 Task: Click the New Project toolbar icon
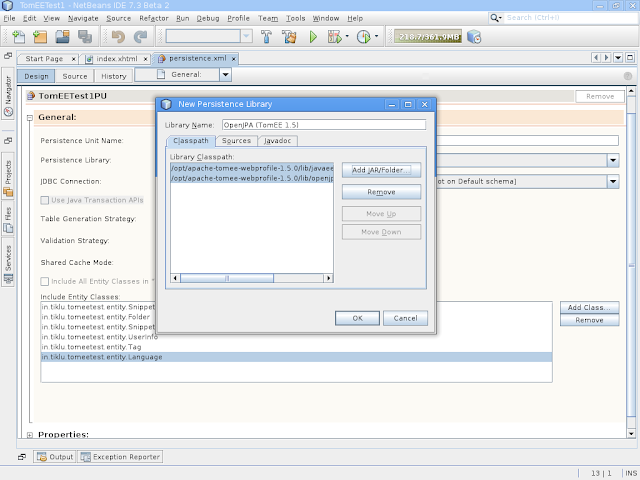[x=40, y=37]
